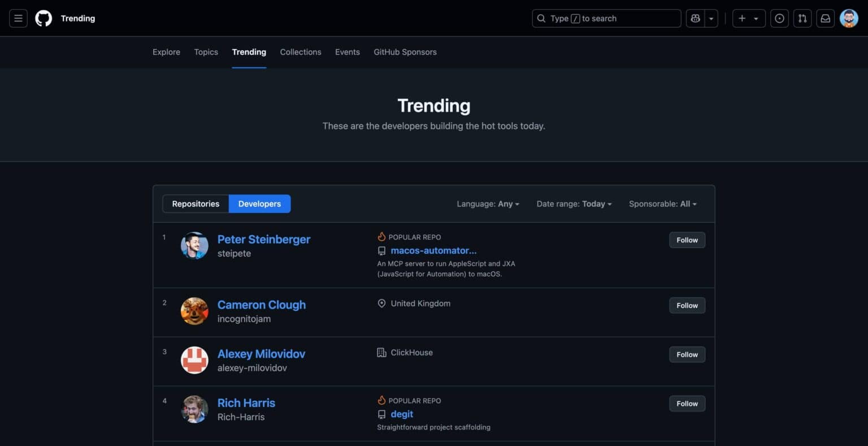Open the Sponsorable: All dropdown
This screenshot has height=446, width=868.
pyautogui.click(x=662, y=203)
